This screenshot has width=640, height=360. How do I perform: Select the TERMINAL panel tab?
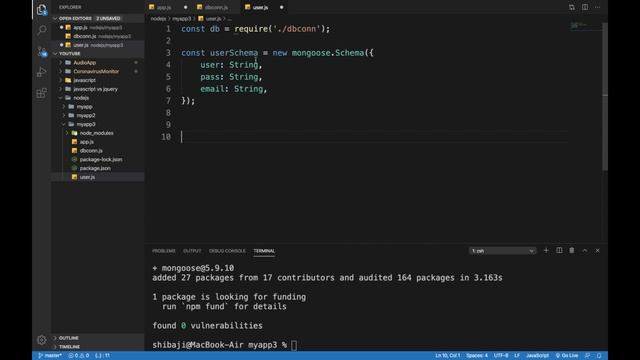(x=264, y=251)
